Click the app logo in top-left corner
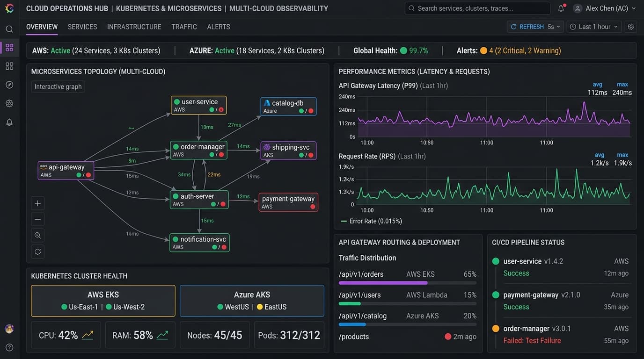 [9, 8]
